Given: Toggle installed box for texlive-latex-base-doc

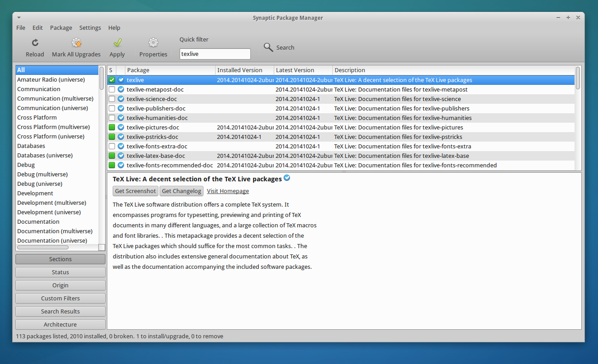Looking at the screenshot, I should (112, 156).
